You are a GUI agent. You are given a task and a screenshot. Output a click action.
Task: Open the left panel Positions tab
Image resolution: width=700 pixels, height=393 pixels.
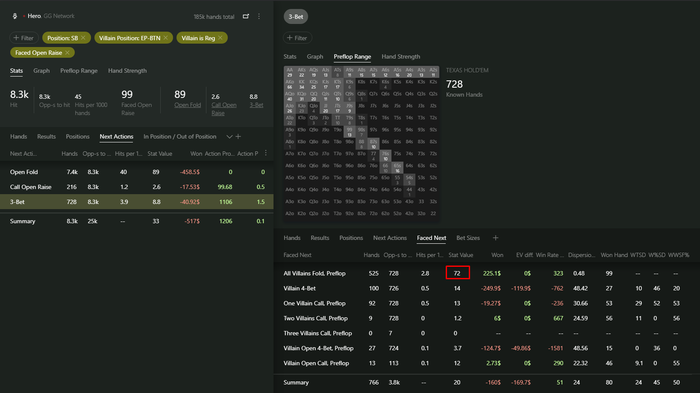[x=77, y=137]
